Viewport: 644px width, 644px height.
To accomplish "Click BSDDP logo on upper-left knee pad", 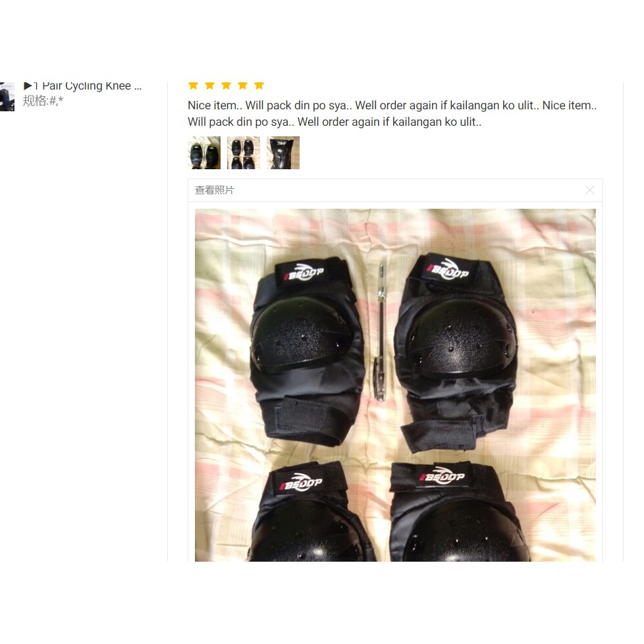I will point(305,273).
